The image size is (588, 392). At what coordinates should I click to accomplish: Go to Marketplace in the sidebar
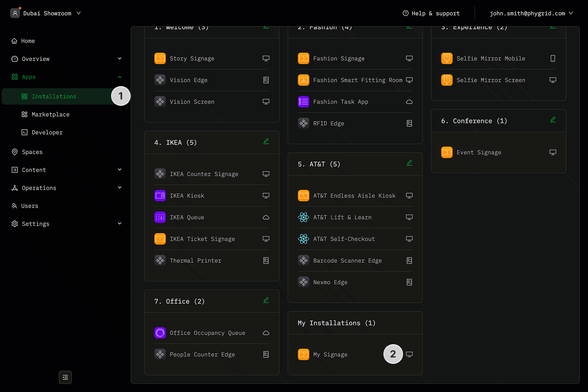tap(50, 114)
